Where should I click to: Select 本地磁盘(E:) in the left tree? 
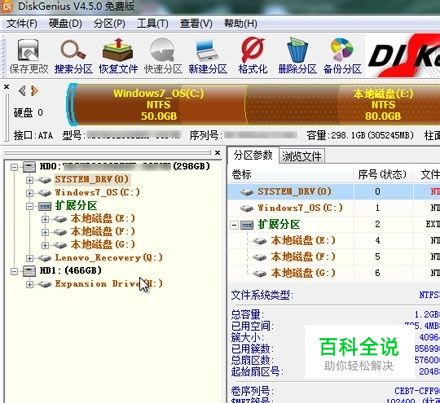(103, 219)
